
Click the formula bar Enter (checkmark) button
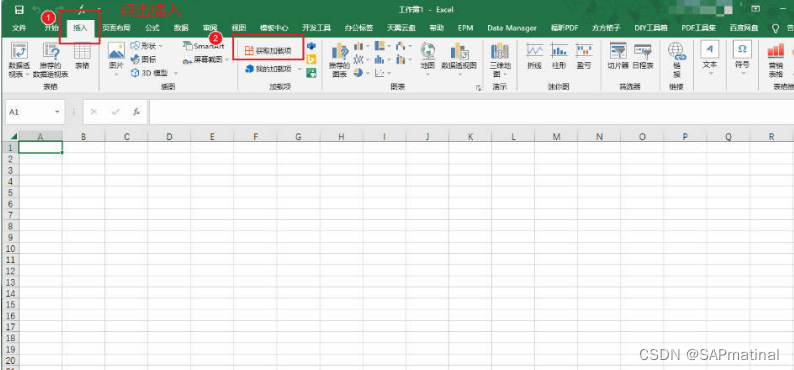coord(115,112)
